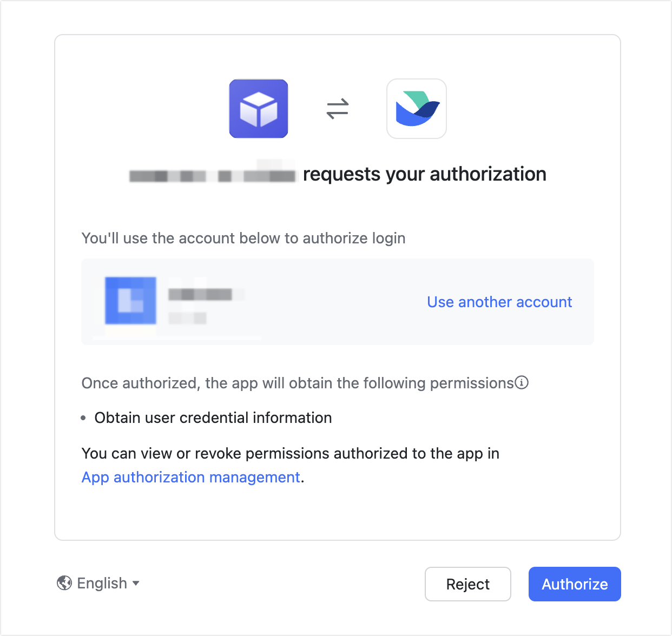
Task: Click the two-way exchange arrows icon
Action: [338, 109]
